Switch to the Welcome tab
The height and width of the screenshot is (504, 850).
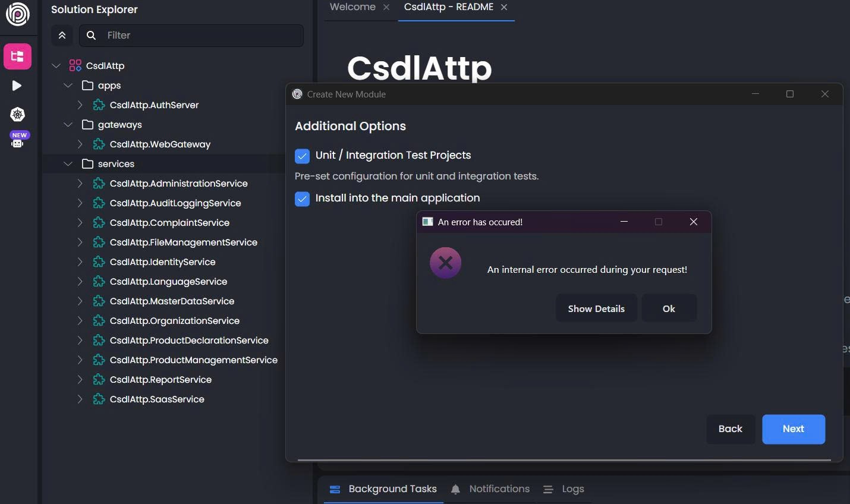(352, 7)
